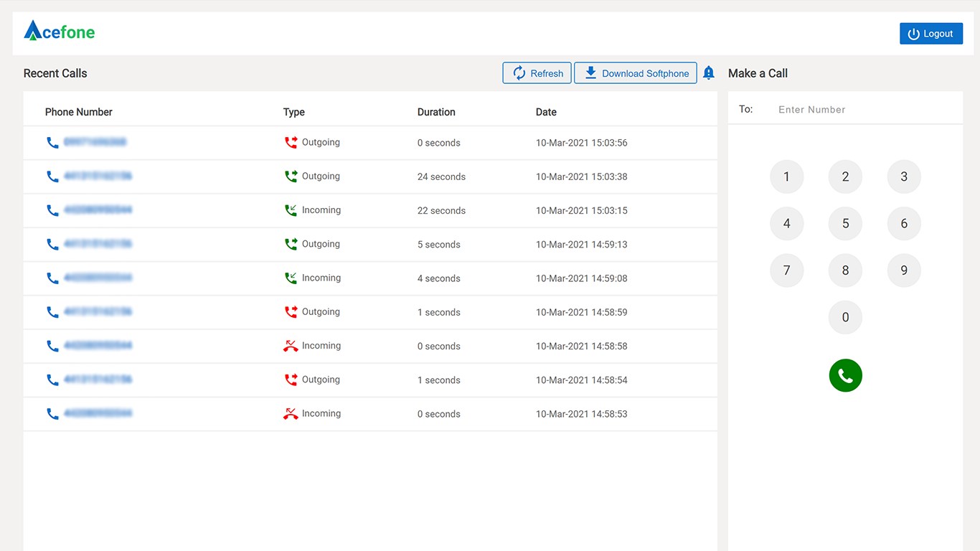Image resolution: width=980 pixels, height=551 pixels.
Task: Click missed call icon for 14:58:58 entry
Action: (291, 346)
